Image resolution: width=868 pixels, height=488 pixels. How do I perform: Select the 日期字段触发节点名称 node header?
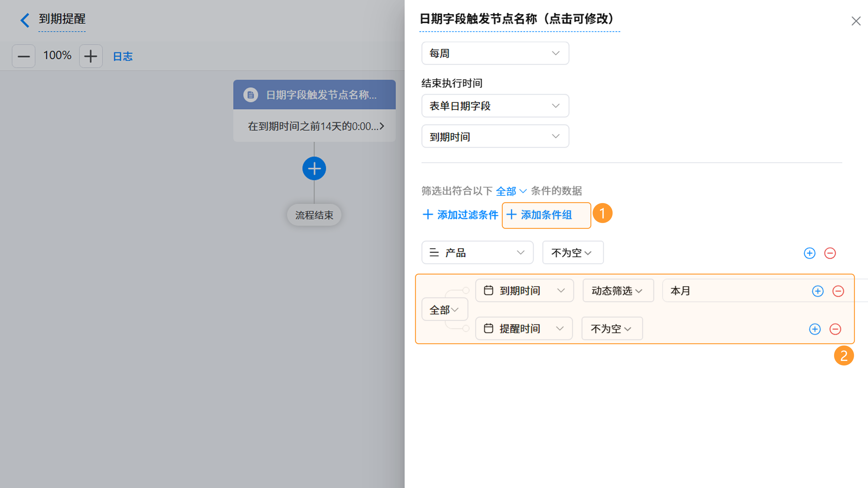point(314,95)
